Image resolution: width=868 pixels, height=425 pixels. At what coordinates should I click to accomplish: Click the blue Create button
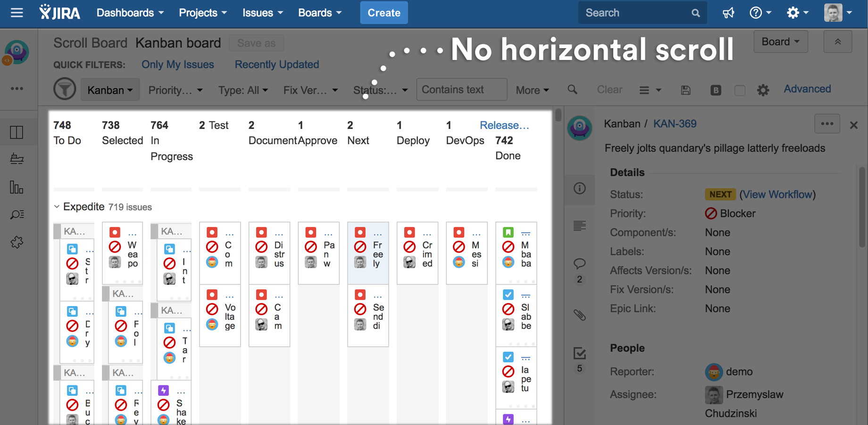coord(384,13)
